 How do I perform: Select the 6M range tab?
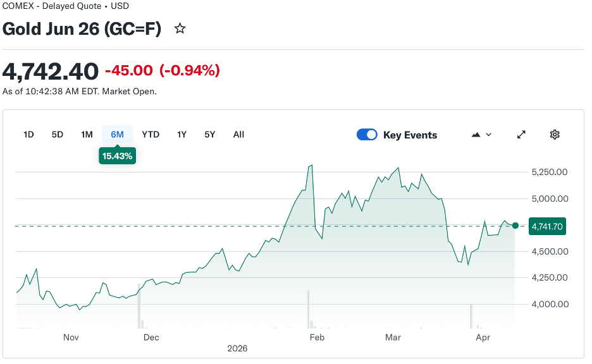pos(117,135)
